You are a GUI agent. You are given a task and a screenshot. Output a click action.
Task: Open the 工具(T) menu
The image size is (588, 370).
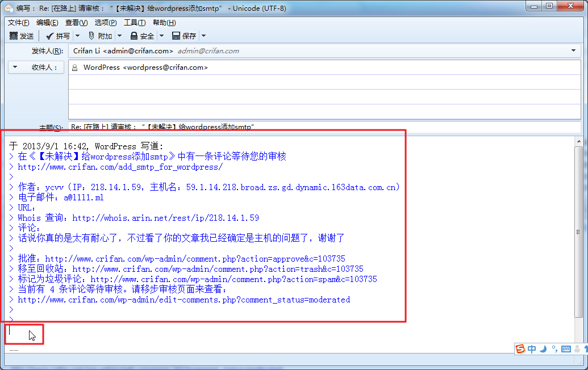coord(135,23)
